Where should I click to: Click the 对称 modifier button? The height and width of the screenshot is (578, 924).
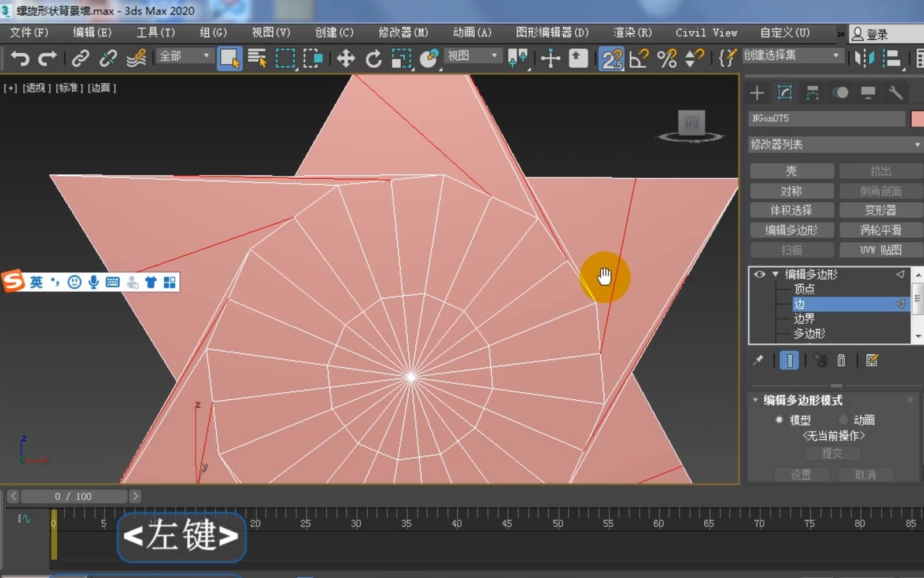point(792,191)
